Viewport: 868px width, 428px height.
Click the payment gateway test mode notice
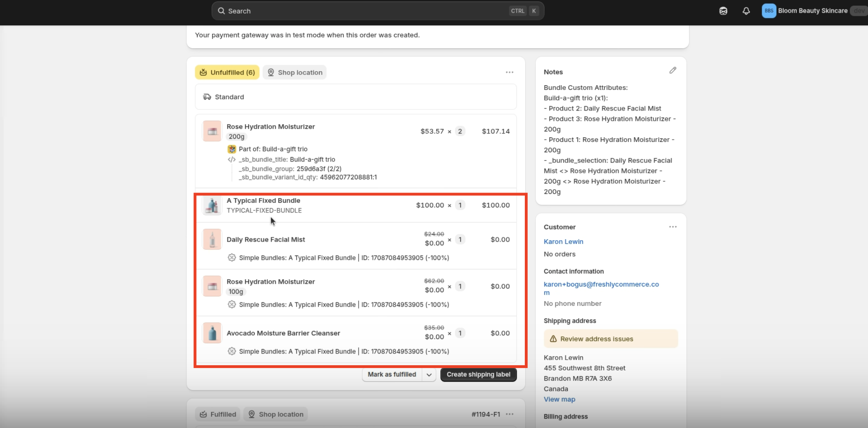coord(307,35)
